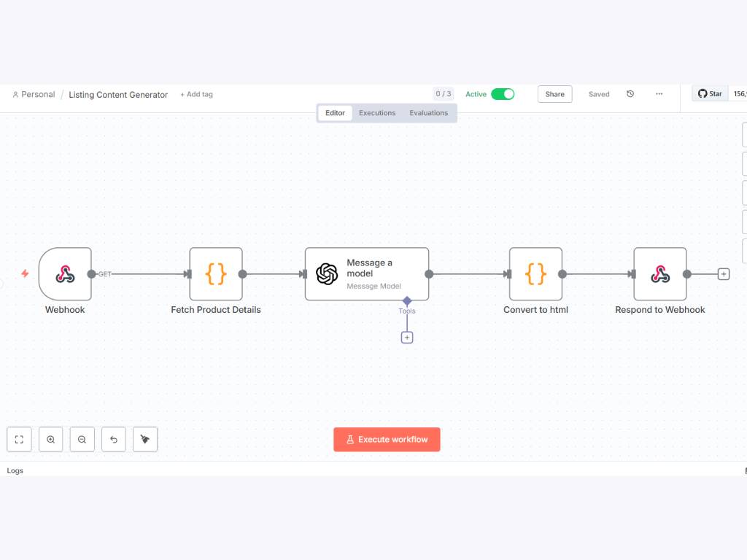Open the three-dot workflow options menu
The height and width of the screenshot is (560, 747).
click(659, 94)
